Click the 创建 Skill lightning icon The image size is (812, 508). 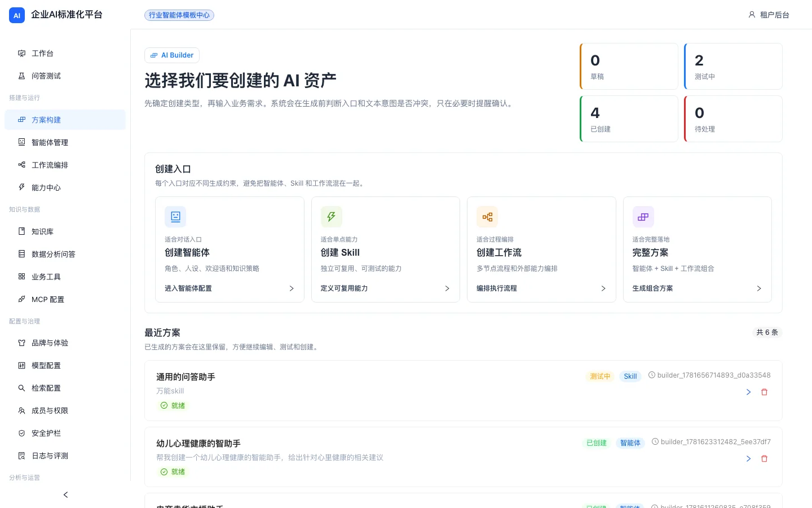332,217
